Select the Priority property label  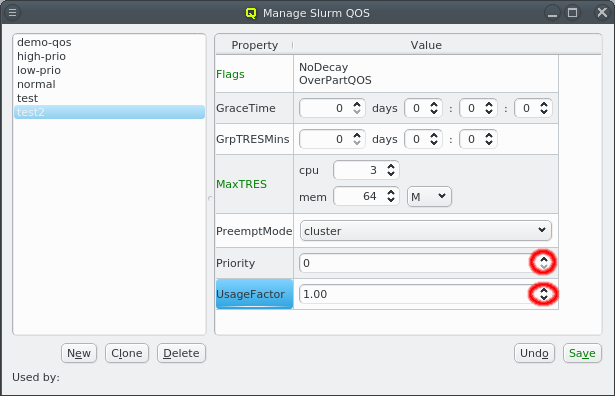[255, 263]
